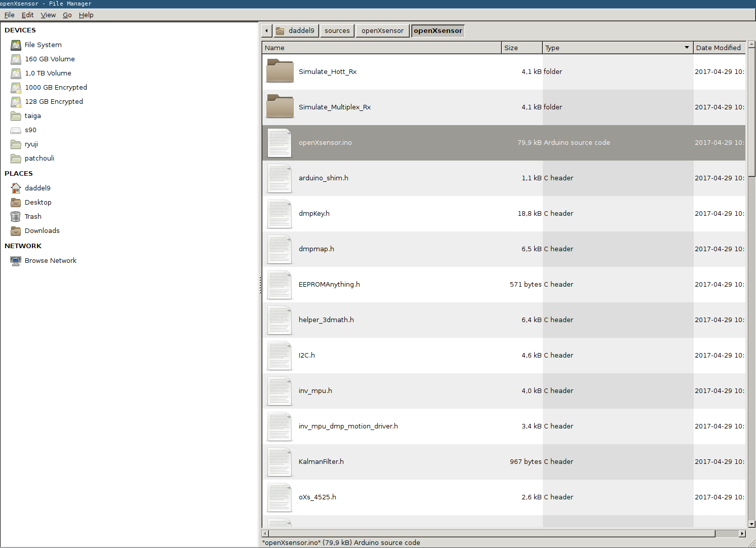Sort by Date Modified column header
The width and height of the screenshot is (756, 548).
pos(718,48)
